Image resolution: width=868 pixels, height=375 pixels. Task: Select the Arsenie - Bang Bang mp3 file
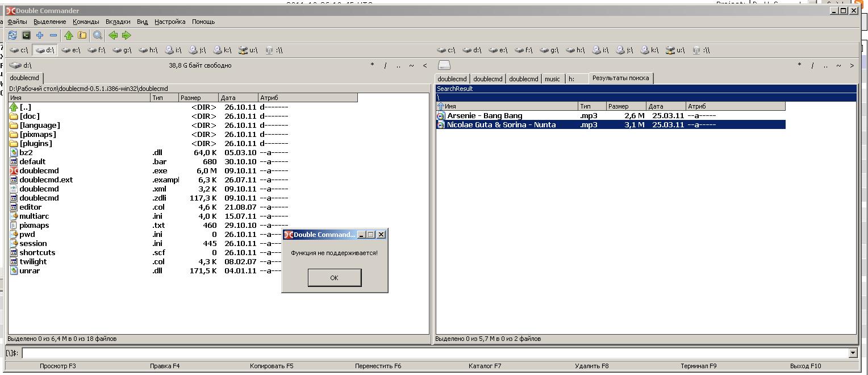coord(485,116)
